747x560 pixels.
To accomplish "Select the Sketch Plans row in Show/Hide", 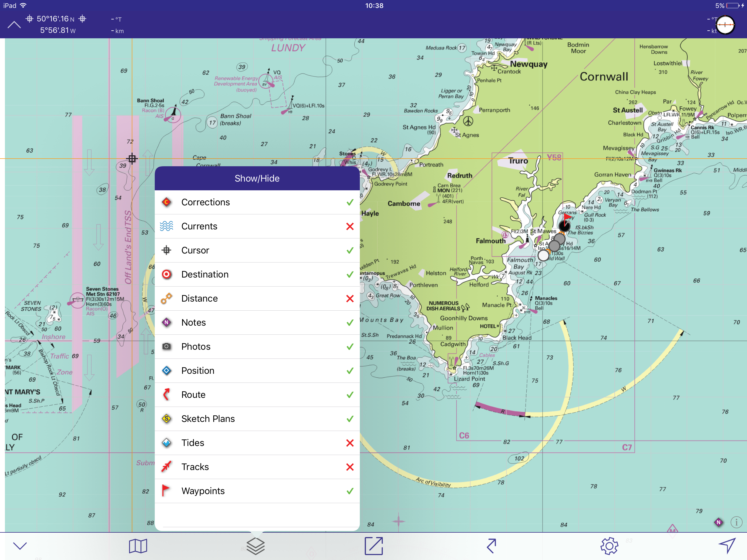I will coord(257,418).
